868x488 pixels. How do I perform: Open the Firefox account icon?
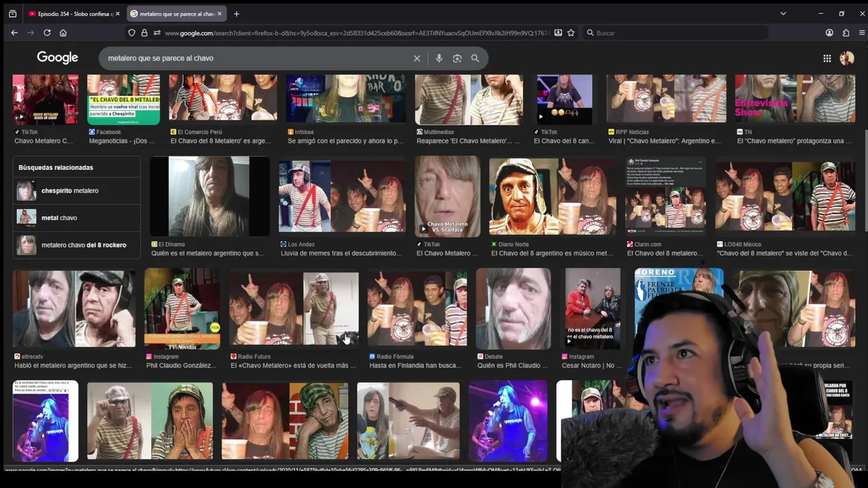829,33
